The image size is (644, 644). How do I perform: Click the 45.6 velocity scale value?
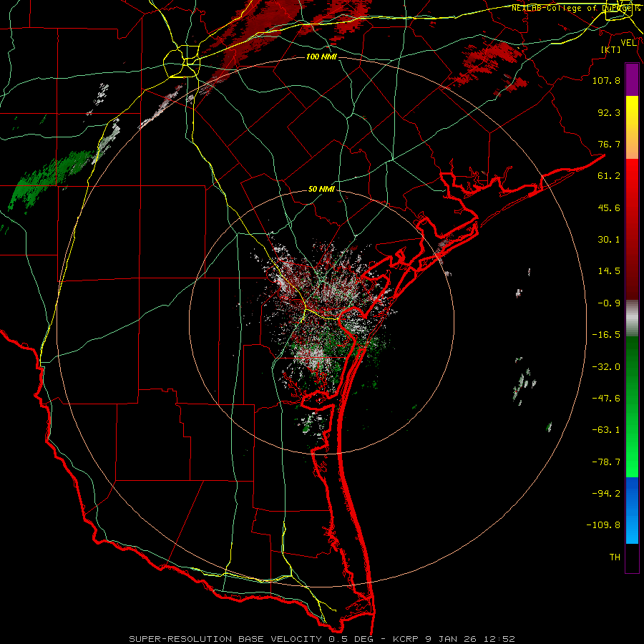pos(609,208)
